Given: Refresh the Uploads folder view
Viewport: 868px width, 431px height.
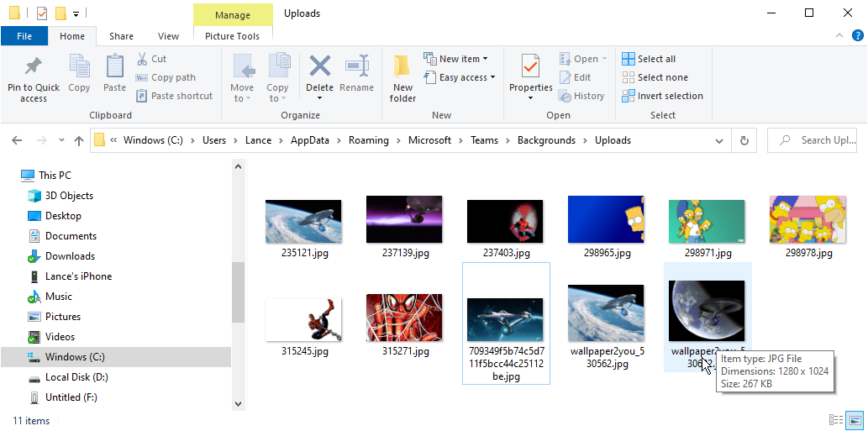Looking at the screenshot, I should tap(744, 140).
